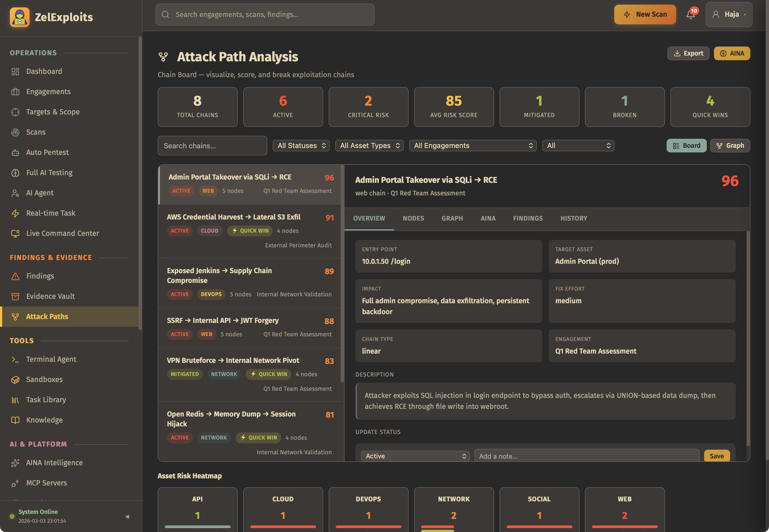769x532 pixels.
Task: Select the Board view toggle
Action: tap(686, 145)
